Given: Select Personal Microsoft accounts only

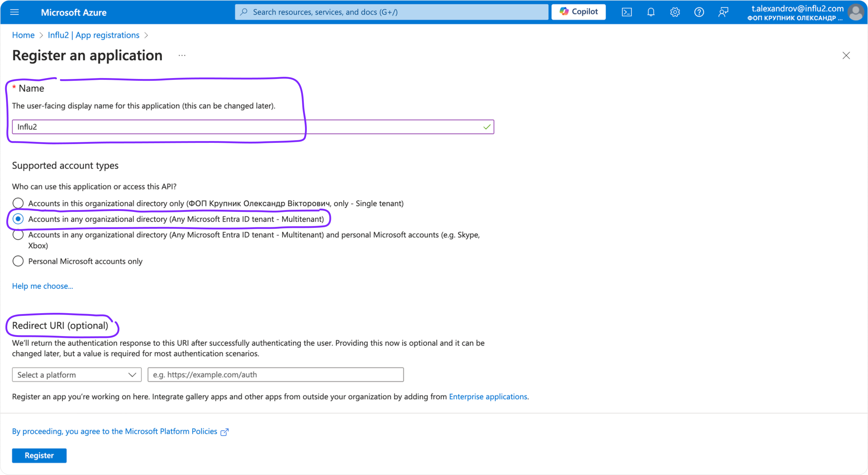Looking at the screenshot, I should click(x=18, y=261).
